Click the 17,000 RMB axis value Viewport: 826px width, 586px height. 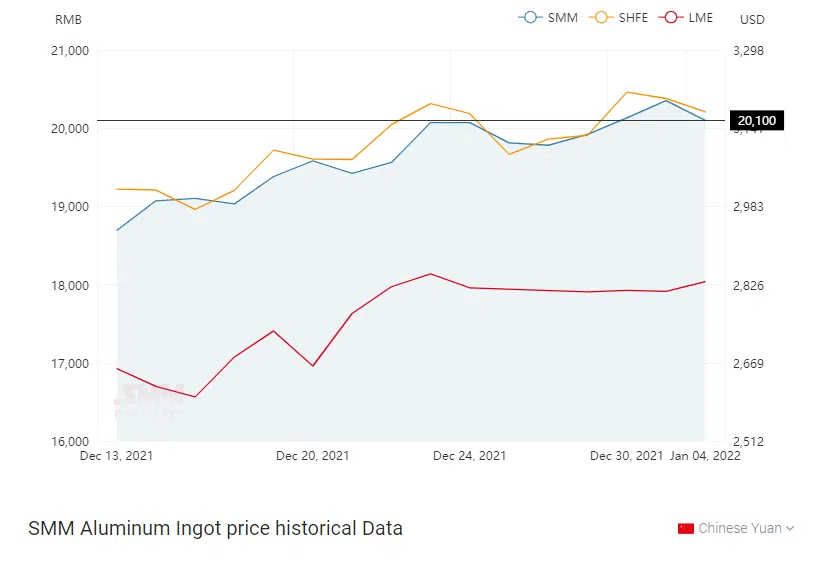pyautogui.click(x=70, y=364)
